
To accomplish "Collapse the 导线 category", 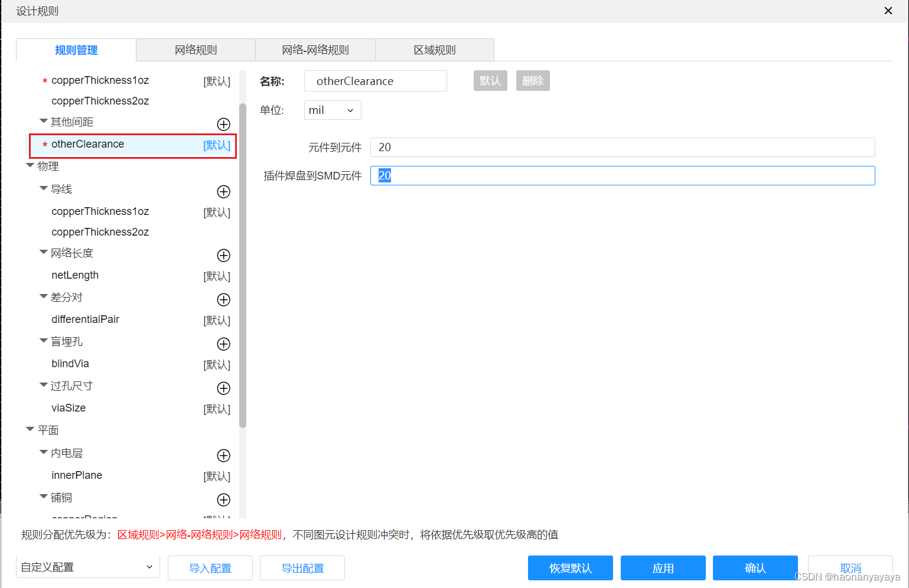I will pos(43,188).
